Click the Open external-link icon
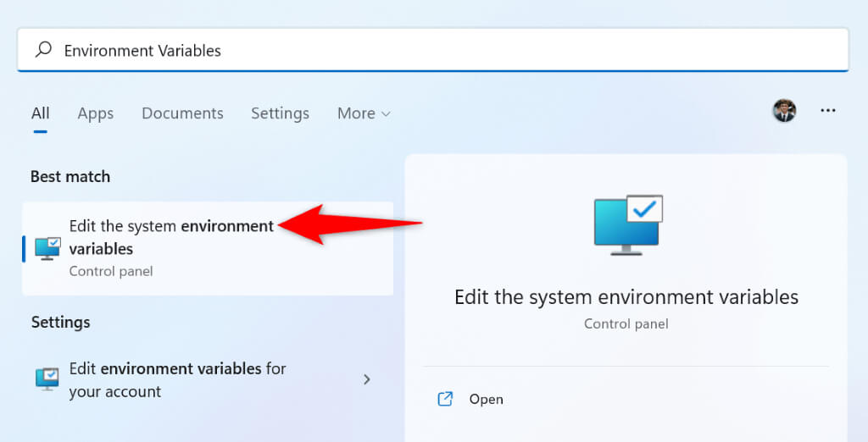 pos(446,399)
